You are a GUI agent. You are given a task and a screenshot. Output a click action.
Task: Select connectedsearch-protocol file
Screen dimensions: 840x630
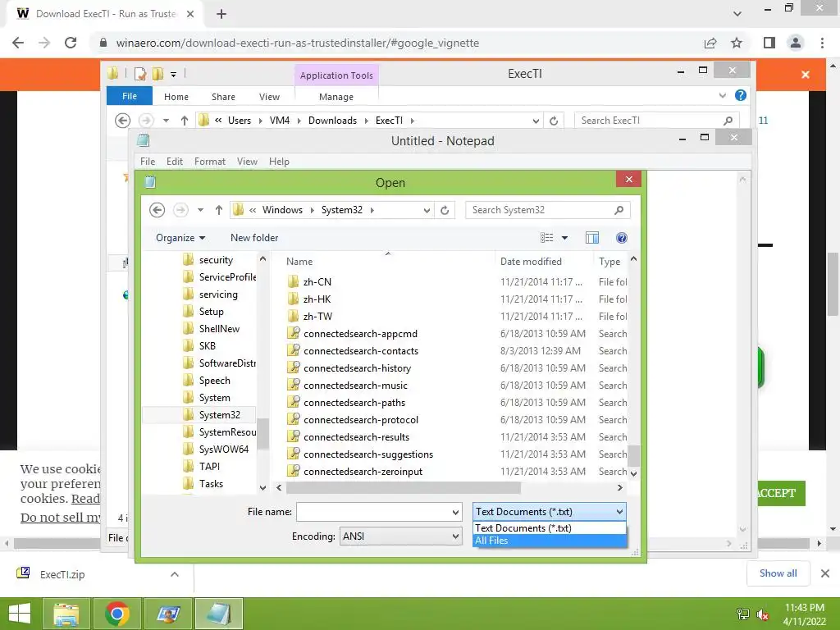pos(361,419)
